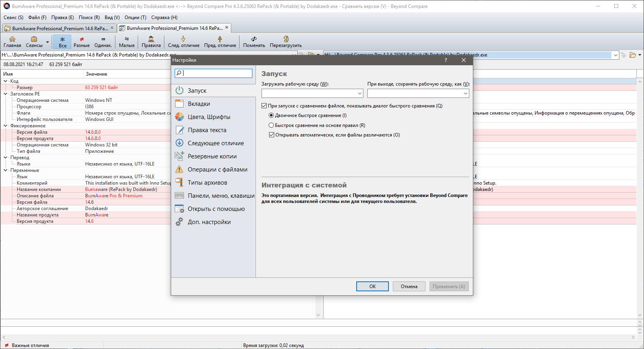Close the second active BurnAware tab
The width and height of the screenshot is (644, 349).
(226, 28)
